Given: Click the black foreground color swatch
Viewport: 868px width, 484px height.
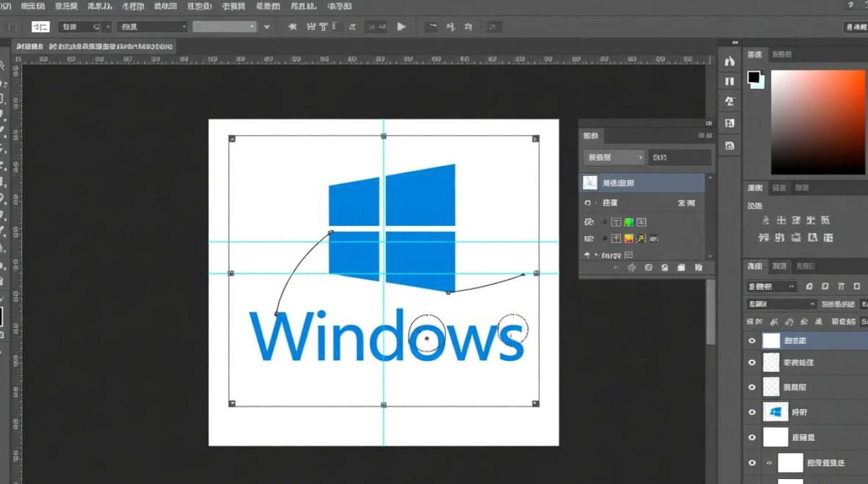Looking at the screenshot, I should 753,77.
